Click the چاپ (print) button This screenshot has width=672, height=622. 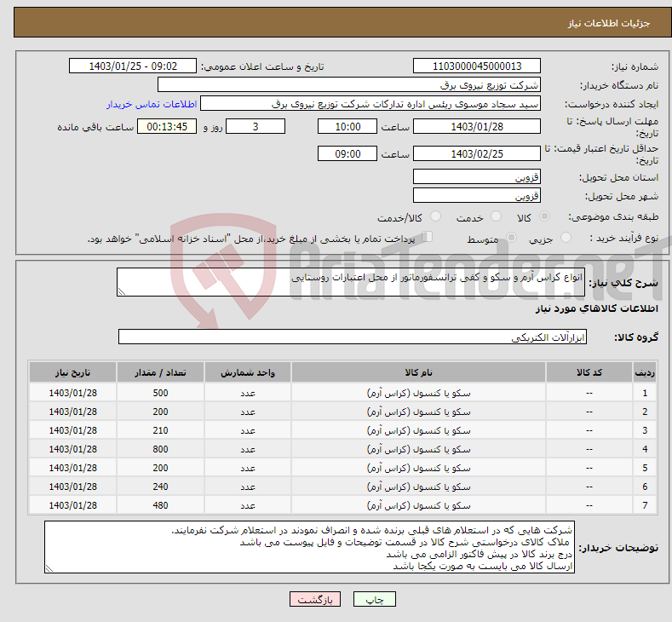coord(374,599)
